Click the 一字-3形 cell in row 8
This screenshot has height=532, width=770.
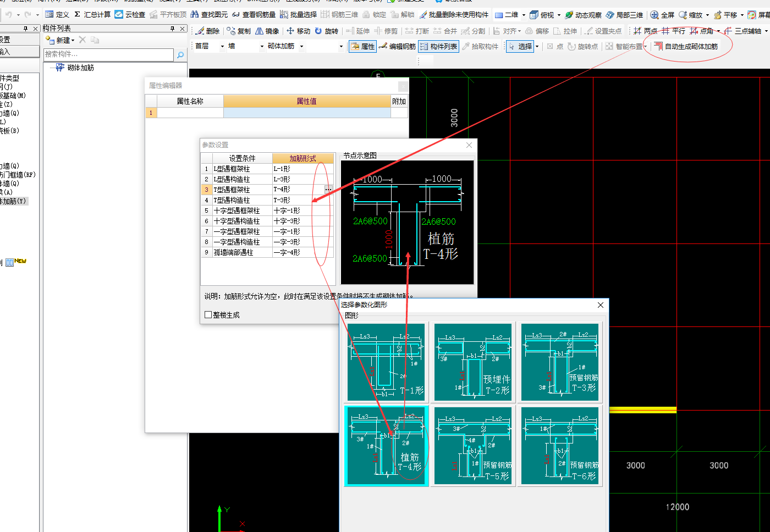(303, 242)
